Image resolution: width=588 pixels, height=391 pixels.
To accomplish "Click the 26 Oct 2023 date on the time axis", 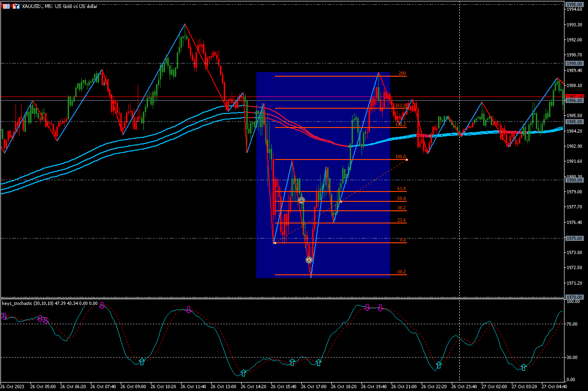I will pyautogui.click(x=13, y=386).
